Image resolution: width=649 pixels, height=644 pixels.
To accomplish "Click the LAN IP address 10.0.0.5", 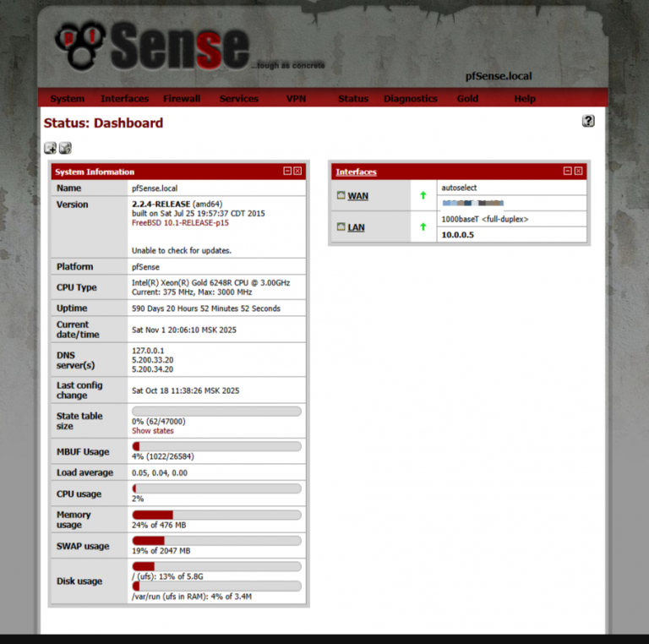I will point(458,235).
